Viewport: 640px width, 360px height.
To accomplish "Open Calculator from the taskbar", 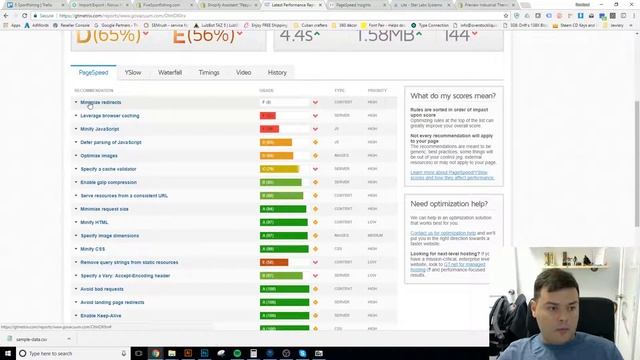I will point(253,353).
